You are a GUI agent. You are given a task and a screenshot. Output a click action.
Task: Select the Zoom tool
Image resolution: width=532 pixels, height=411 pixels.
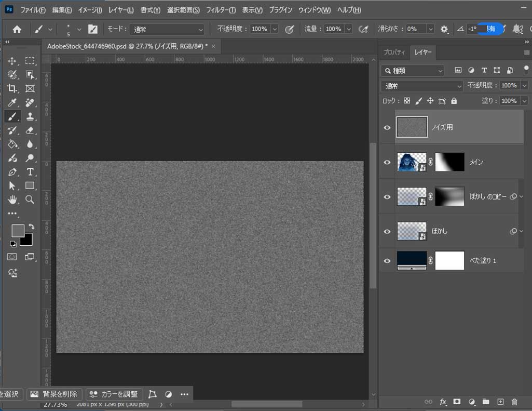coord(30,200)
